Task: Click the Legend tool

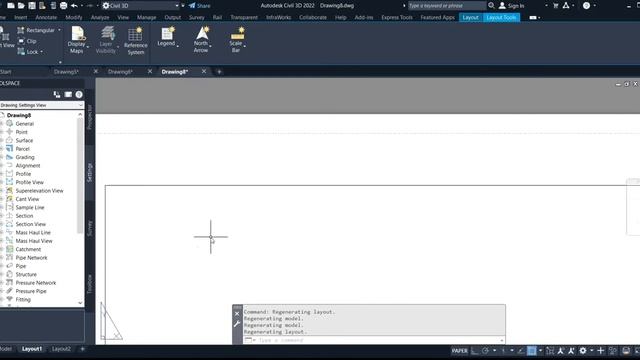Action: [167, 37]
